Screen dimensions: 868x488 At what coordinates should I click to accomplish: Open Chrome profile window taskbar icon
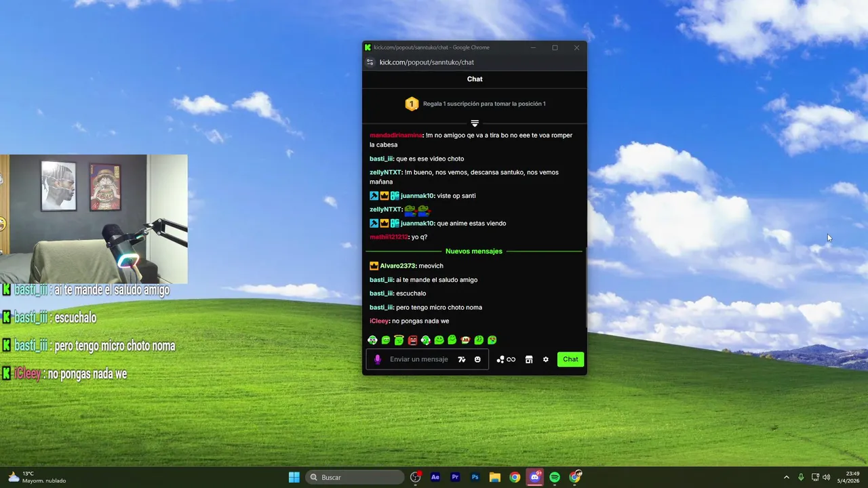tap(575, 477)
